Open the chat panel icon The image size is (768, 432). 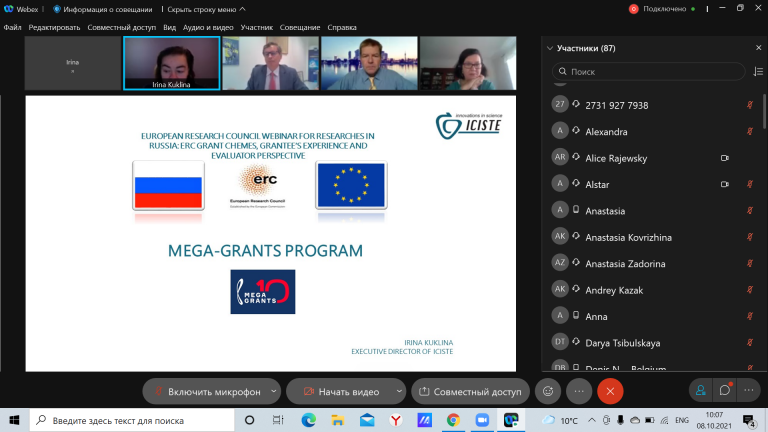click(725, 390)
